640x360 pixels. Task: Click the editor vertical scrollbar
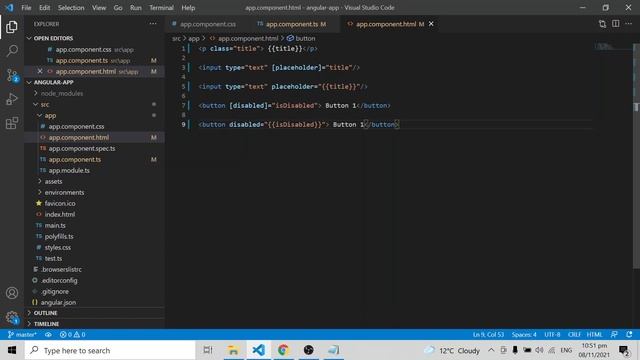tap(636, 155)
